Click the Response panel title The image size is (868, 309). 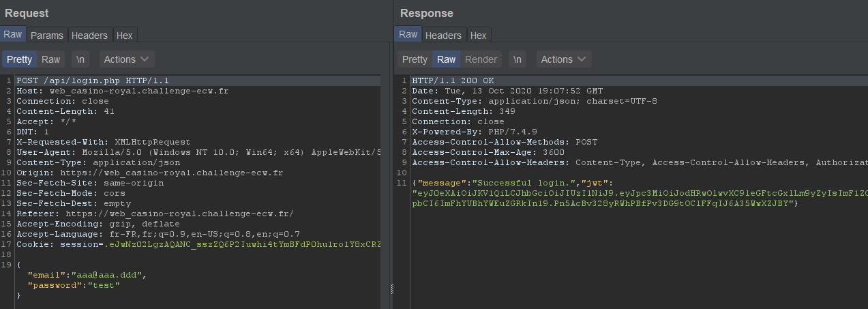pyautogui.click(x=427, y=13)
